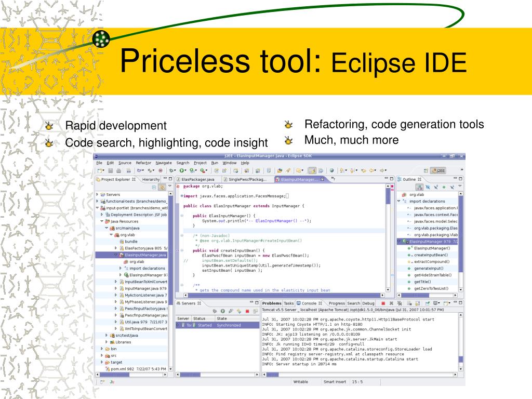Click the Open Perspective icon next to J2EE
This screenshot has width=532, height=399.
(426, 170)
